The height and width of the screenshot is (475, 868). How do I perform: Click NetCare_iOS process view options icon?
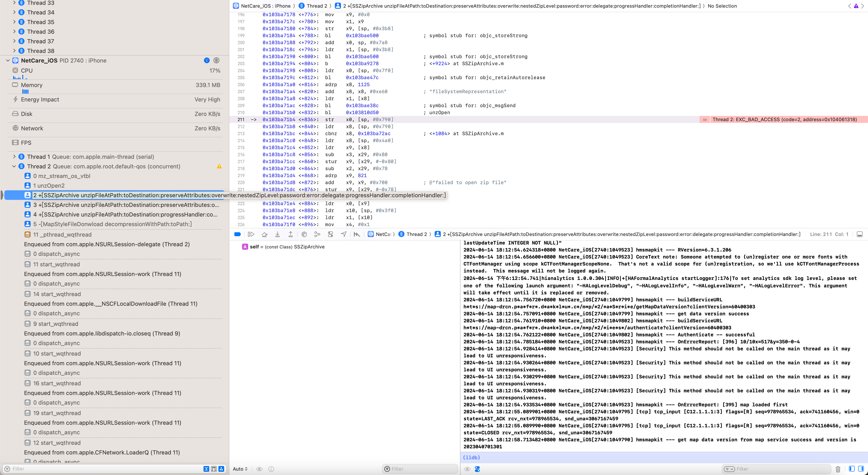tap(216, 61)
